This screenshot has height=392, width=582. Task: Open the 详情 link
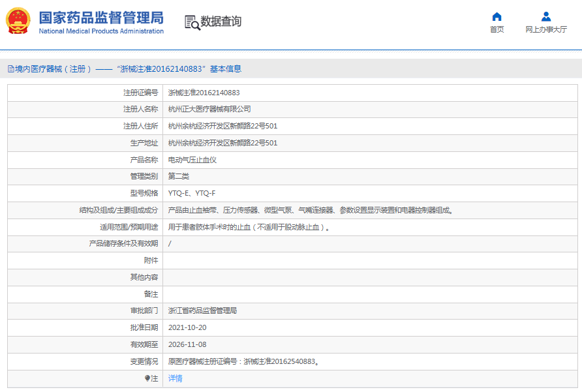(x=176, y=378)
